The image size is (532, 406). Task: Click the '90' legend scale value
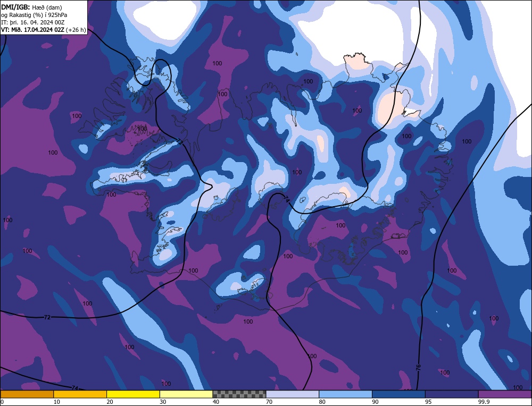(375, 402)
